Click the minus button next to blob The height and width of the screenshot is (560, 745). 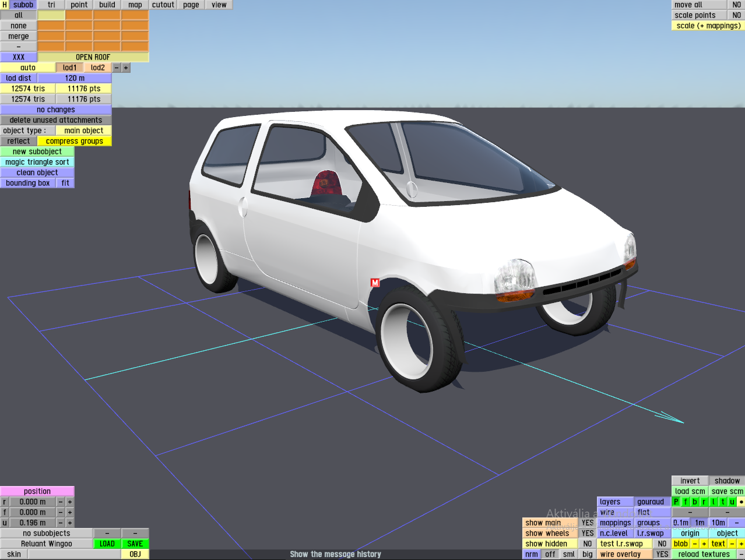coord(695,544)
